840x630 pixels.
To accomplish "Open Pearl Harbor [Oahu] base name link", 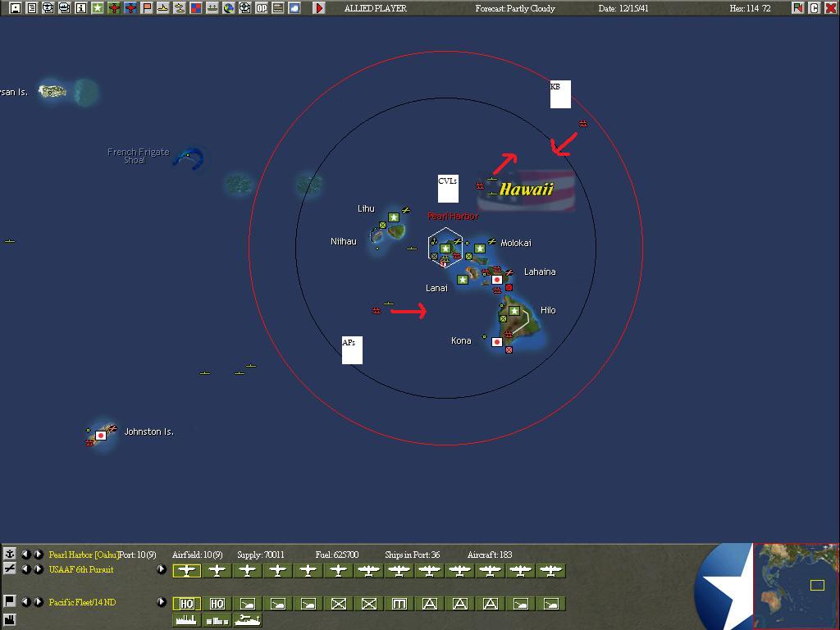I will (83, 555).
